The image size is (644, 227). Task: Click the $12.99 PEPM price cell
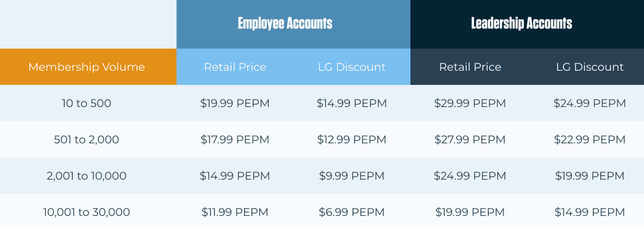[x=351, y=140]
